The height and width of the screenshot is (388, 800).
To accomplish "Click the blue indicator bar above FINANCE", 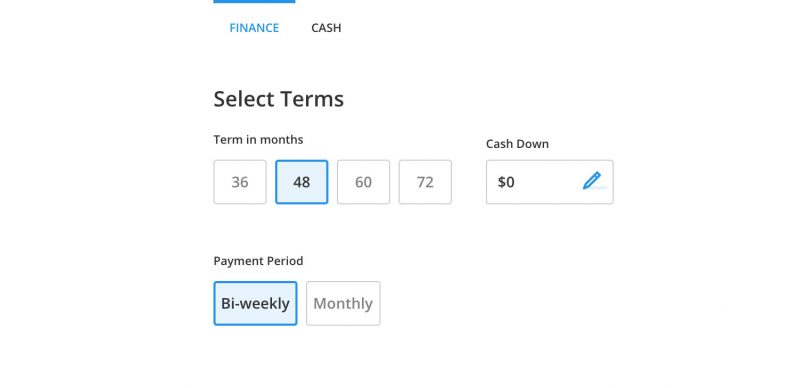I will pyautogui.click(x=254, y=2).
